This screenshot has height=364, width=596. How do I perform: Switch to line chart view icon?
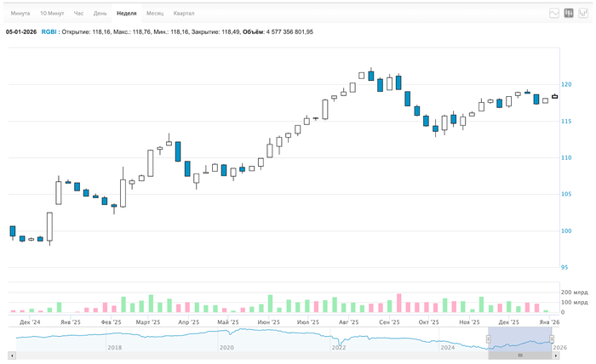pos(554,14)
